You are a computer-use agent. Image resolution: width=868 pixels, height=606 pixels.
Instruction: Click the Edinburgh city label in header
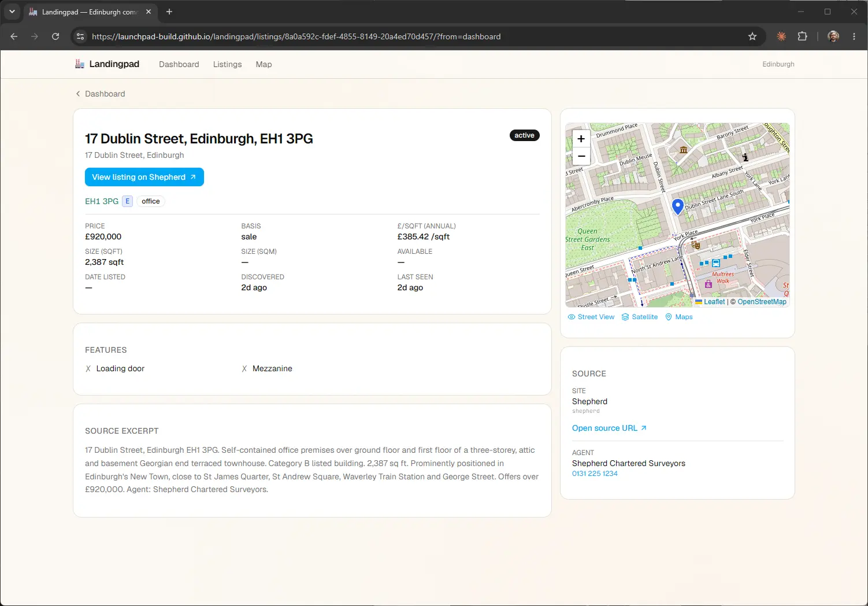(x=778, y=64)
